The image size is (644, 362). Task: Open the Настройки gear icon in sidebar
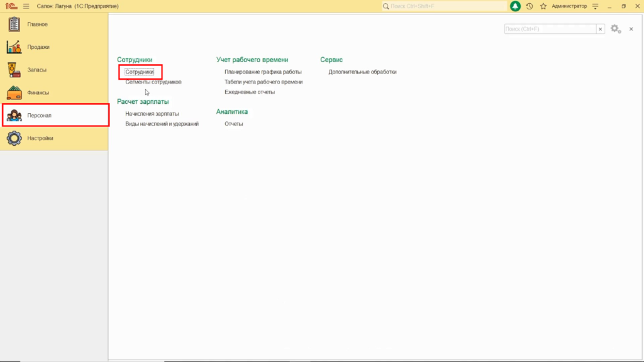pyautogui.click(x=14, y=138)
